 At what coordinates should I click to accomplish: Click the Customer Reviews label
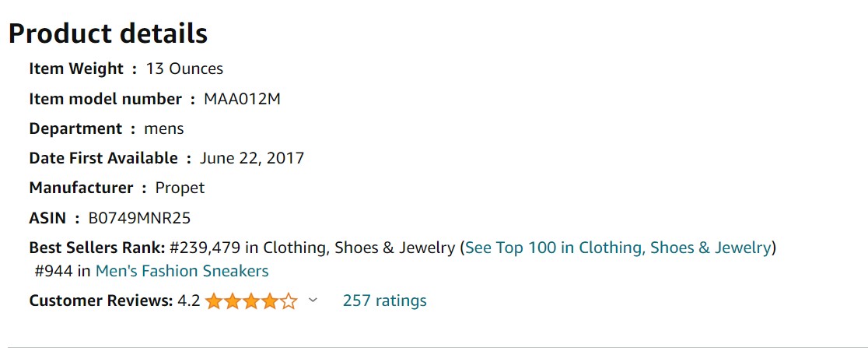(x=101, y=301)
